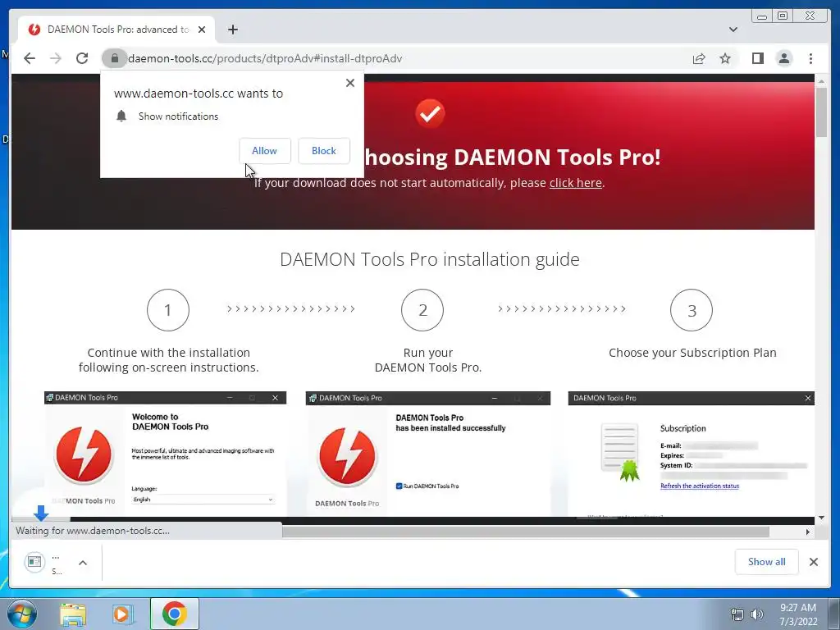This screenshot has height=630, width=840.
Task: Click the vertical scrollbar up arrow
Action: 821,81
